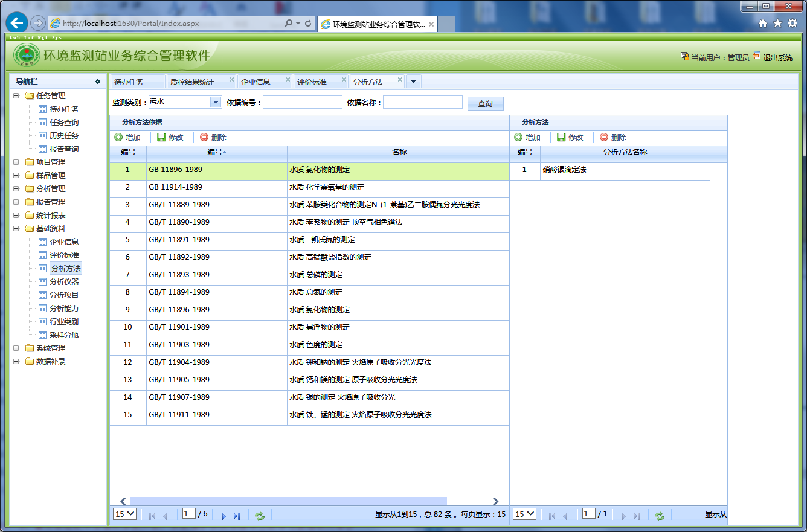807x532 pixels.
Task: Click the 增加 icon in the right 分析方法 panel
Action: 518,138
